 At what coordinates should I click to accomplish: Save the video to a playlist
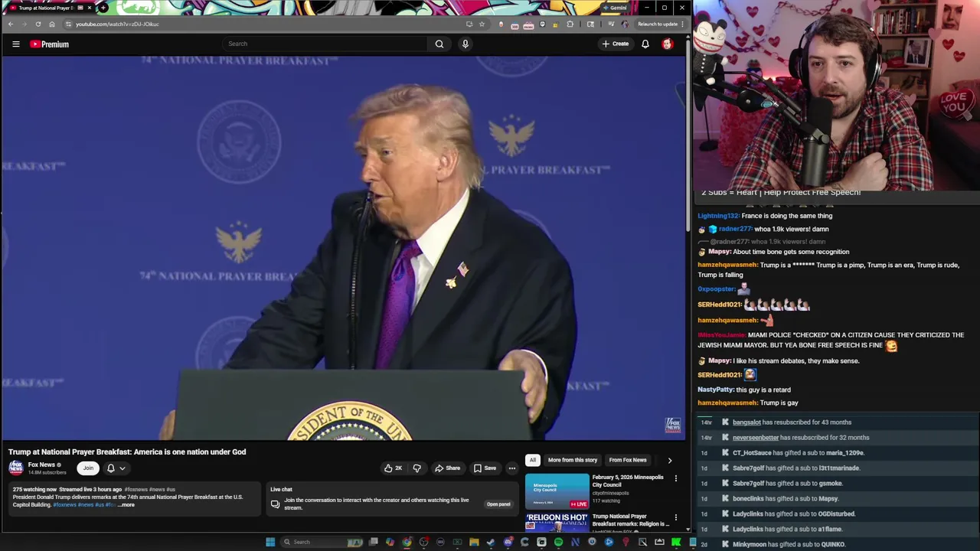tap(485, 468)
